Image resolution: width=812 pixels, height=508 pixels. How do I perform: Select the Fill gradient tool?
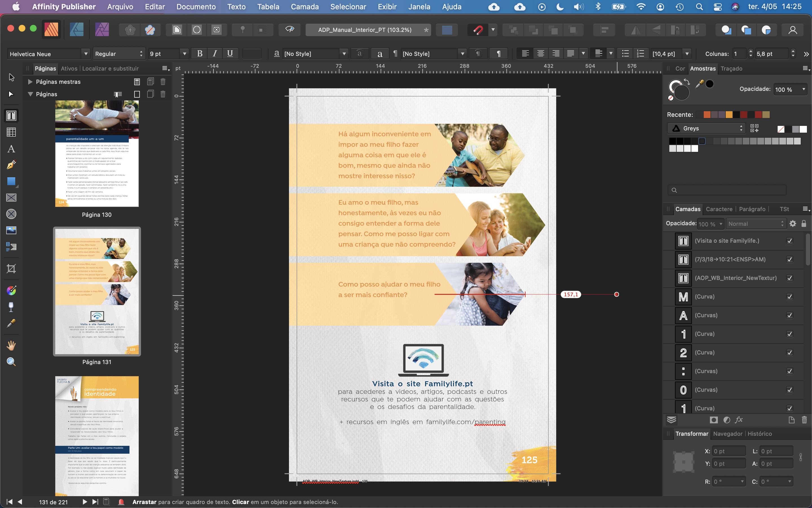[11, 290]
